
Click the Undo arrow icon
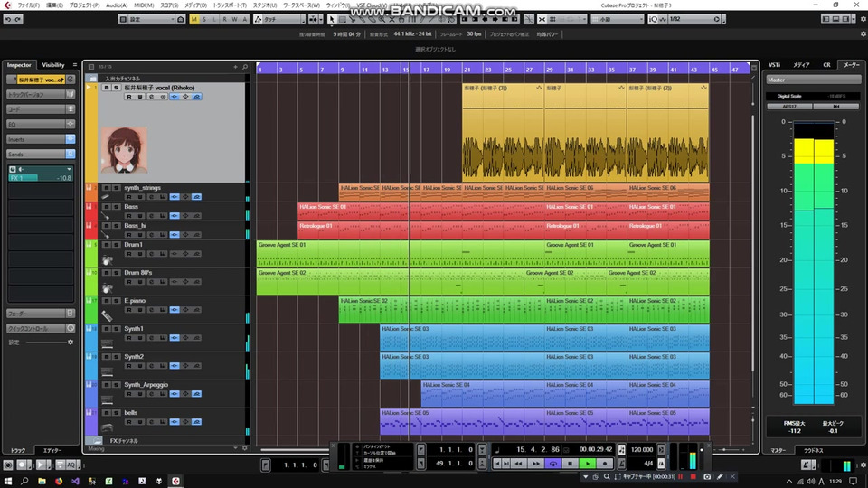[x=8, y=19]
